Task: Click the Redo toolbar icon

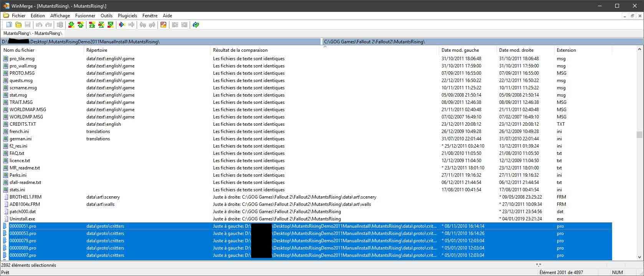Action: [48, 25]
